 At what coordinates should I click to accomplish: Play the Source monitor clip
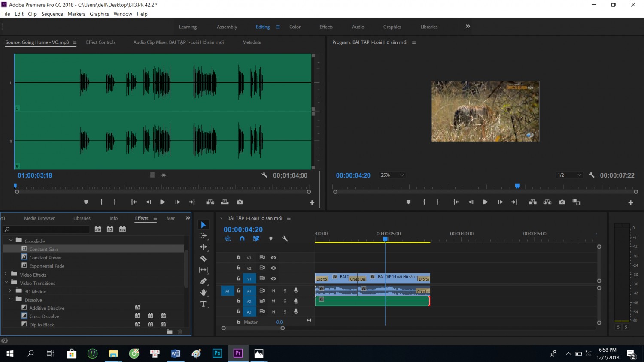coord(163,202)
